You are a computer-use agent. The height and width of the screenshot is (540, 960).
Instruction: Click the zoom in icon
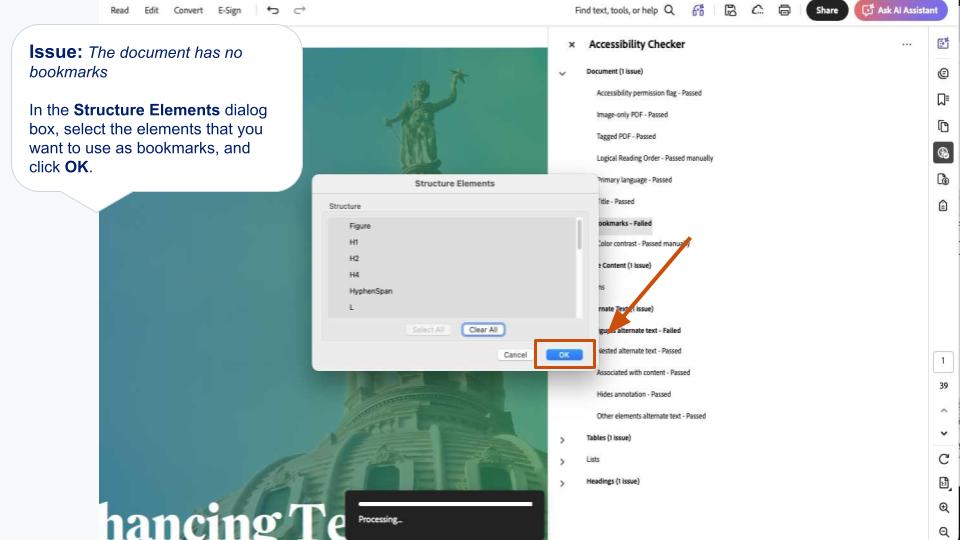point(943,508)
